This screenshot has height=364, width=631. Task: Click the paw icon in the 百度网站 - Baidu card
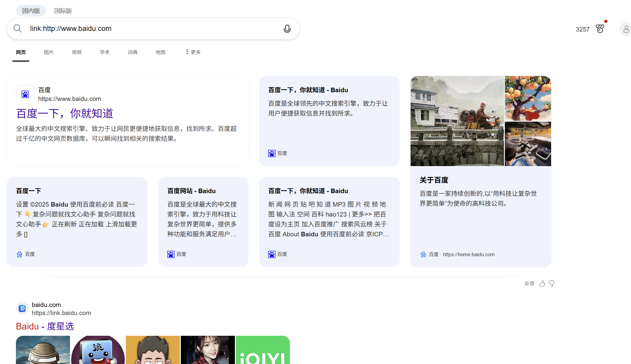pos(170,254)
